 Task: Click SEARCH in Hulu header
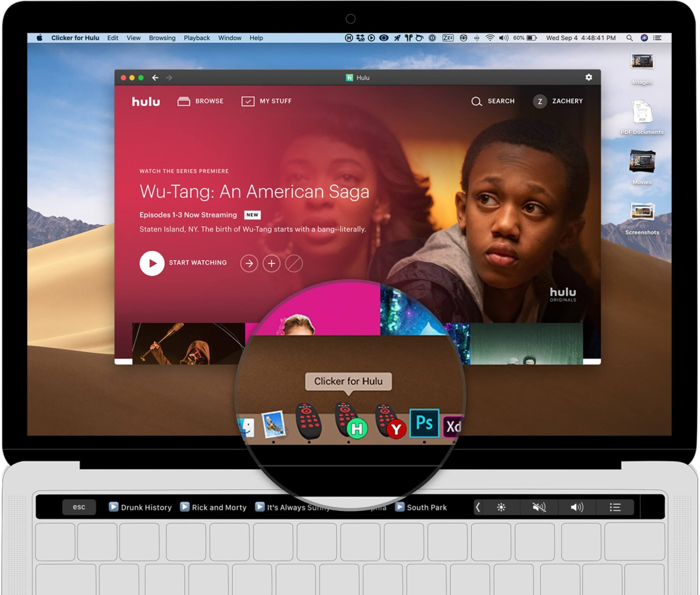coord(493,101)
